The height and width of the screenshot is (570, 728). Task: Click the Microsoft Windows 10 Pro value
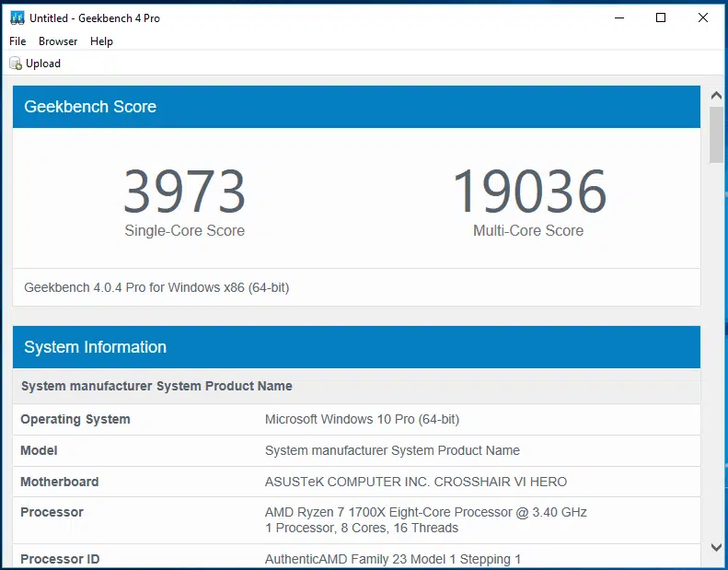pos(362,419)
